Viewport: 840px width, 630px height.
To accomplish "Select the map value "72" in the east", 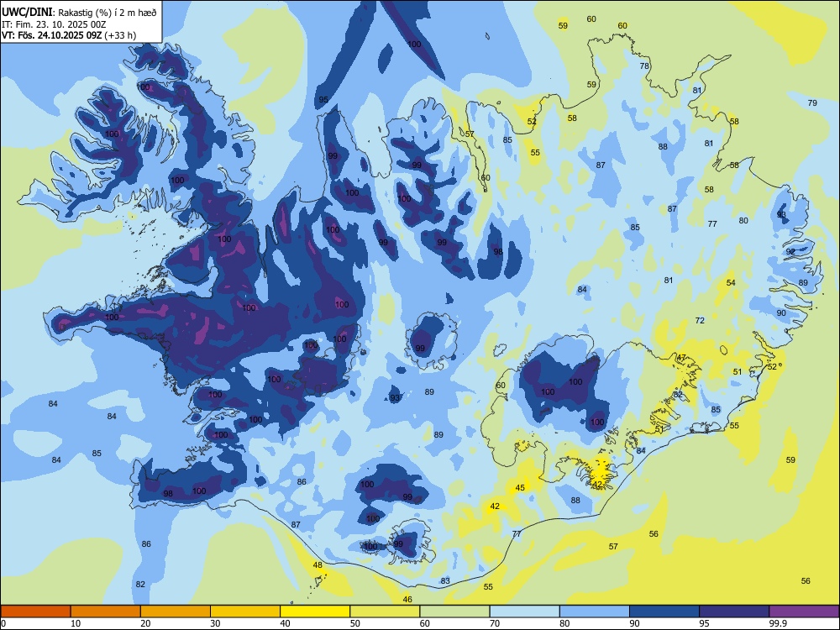I will [700, 320].
